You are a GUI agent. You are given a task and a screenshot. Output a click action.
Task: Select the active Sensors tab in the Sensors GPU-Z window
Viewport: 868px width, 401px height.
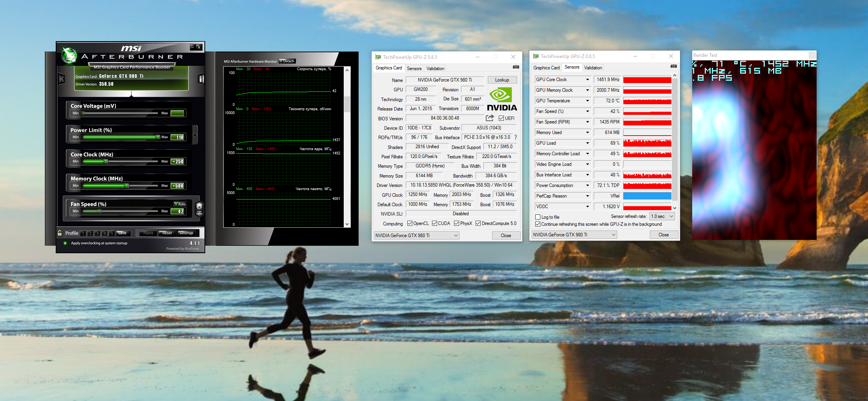tap(572, 67)
